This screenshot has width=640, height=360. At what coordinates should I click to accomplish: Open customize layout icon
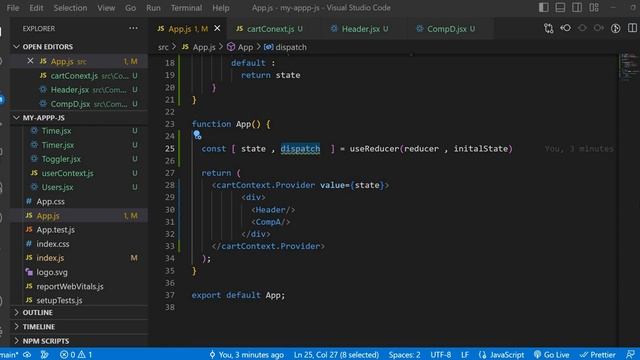(594, 7)
